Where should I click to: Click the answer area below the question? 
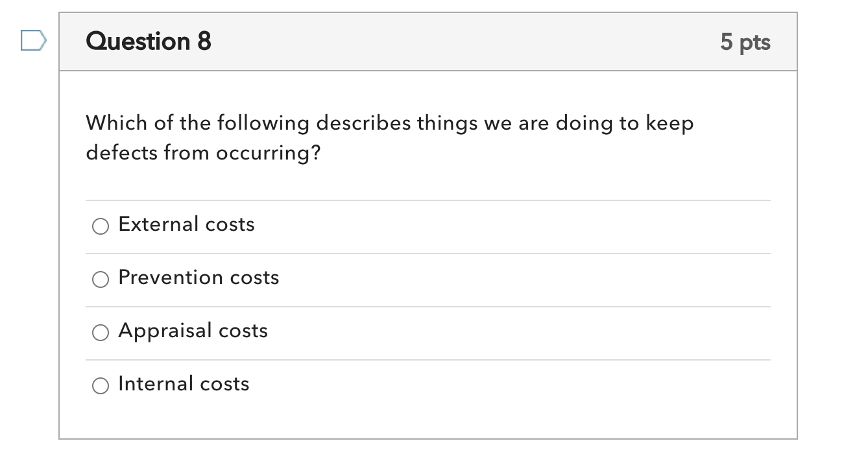pyautogui.click(x=428, y=305)
